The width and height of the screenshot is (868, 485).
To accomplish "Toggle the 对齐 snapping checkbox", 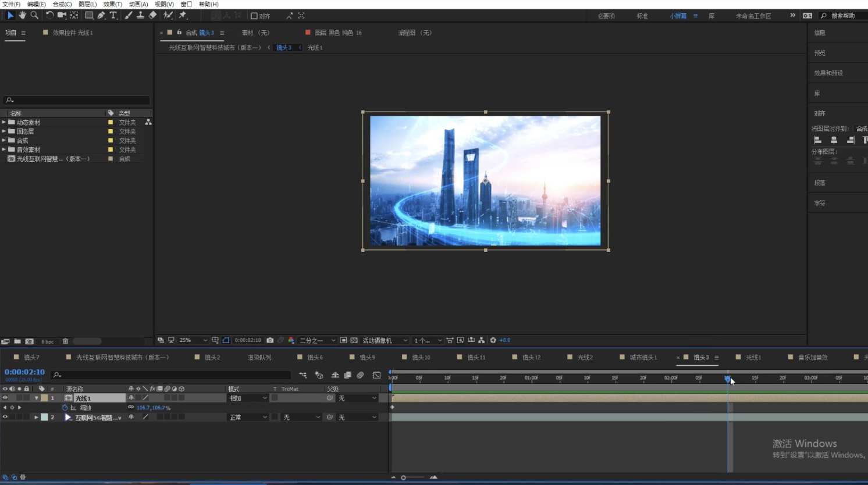I will (x=254, y=16).
